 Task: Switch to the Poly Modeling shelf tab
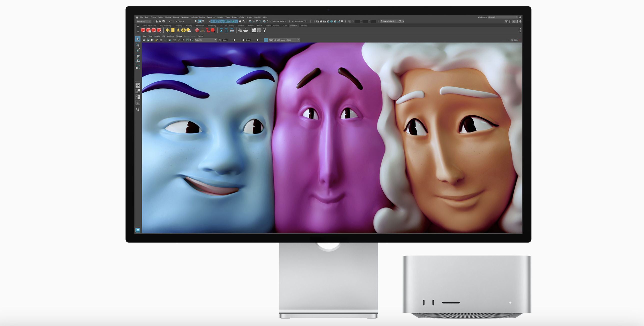pyautogui.click(x=165, y=26)
